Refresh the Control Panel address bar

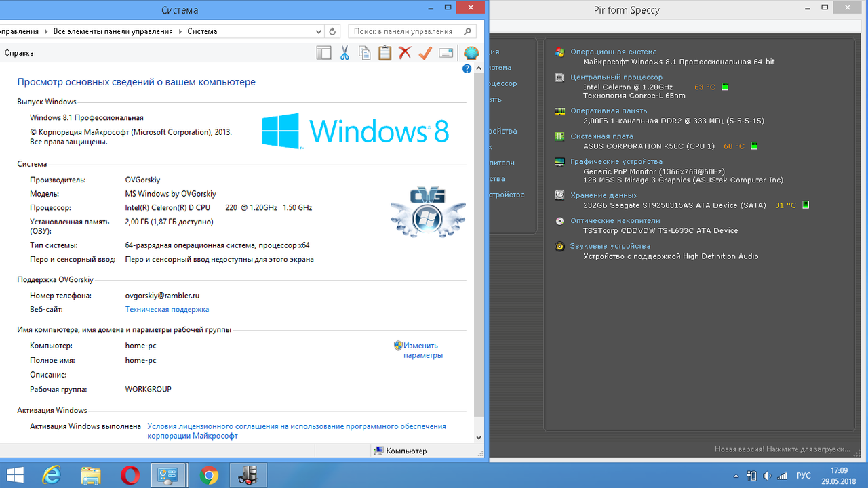332,31
